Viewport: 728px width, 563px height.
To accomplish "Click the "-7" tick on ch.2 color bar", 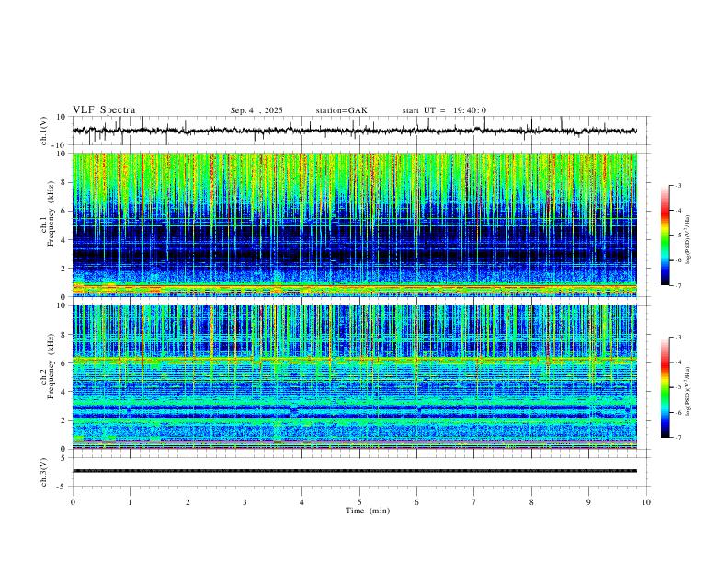I will [x=677, y=438].
